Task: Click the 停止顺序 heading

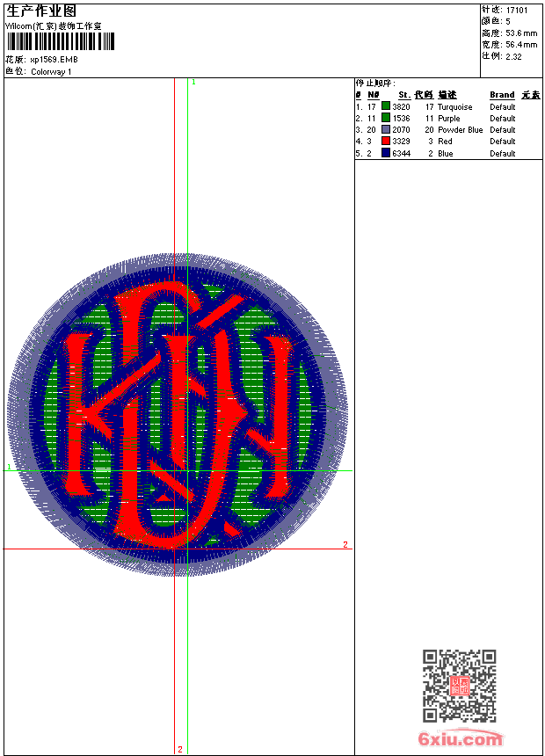Action: click(375, 84)
